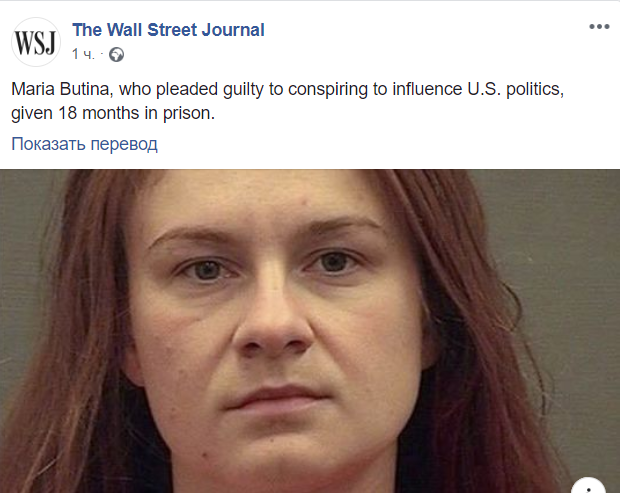Click the black-lettered WSJ logo circle
Image resolution: width=620 pixels, height=493 pixels.
pos(36,42)
